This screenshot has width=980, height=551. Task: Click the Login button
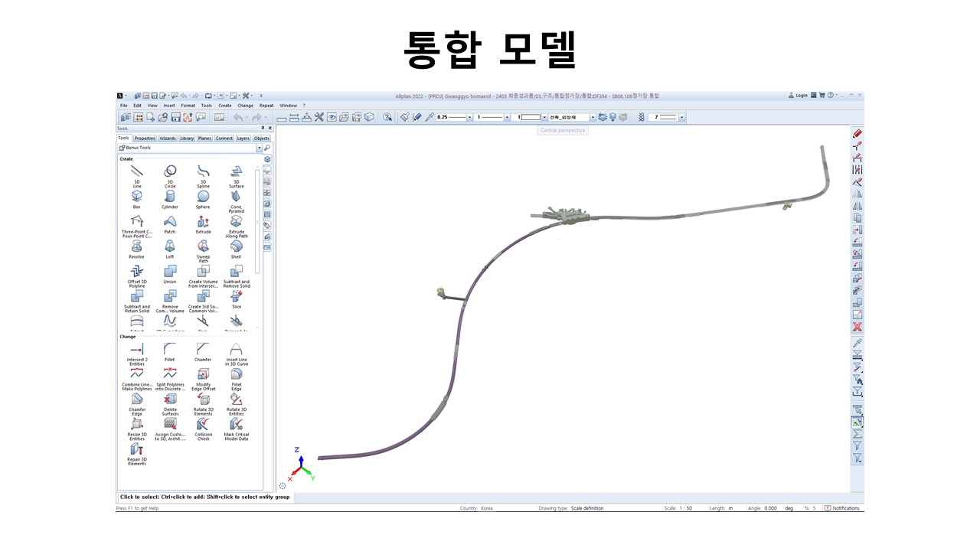798,96
